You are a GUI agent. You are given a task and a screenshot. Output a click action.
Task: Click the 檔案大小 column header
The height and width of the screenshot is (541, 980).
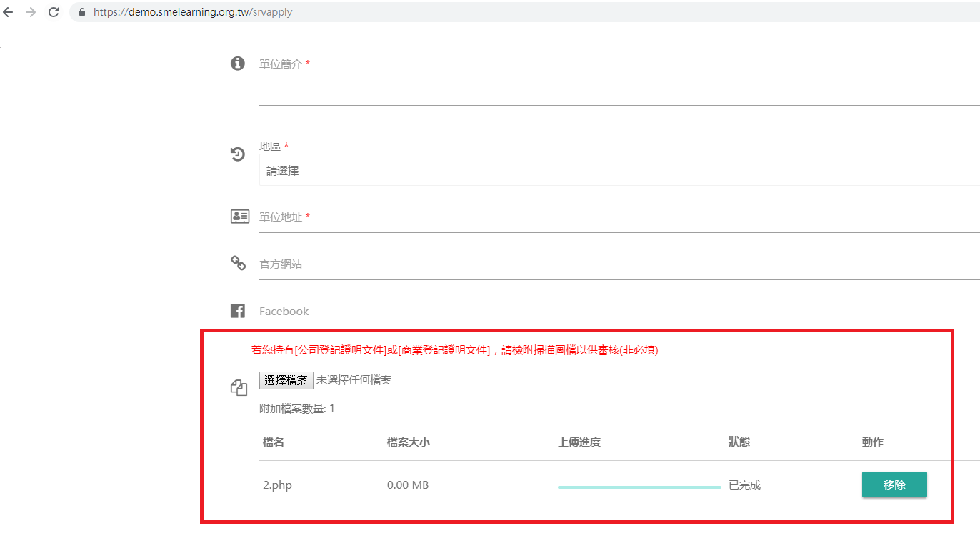point(408,442)
